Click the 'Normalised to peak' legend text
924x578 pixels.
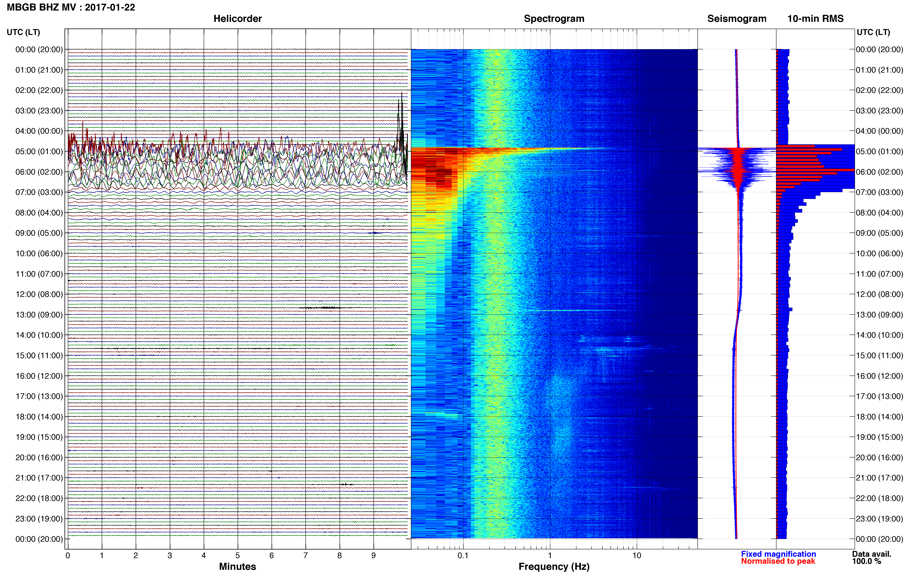778,561
